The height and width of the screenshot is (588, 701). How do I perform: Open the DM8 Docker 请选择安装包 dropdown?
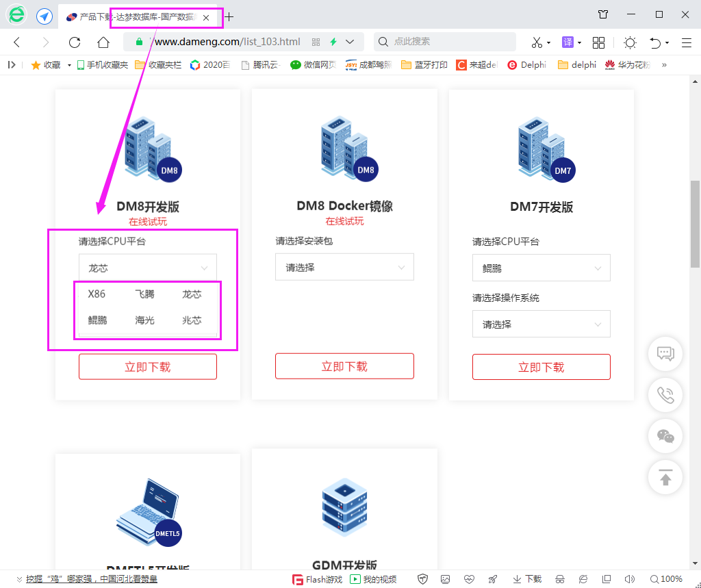pyautogui.click(x=344, y=268)
